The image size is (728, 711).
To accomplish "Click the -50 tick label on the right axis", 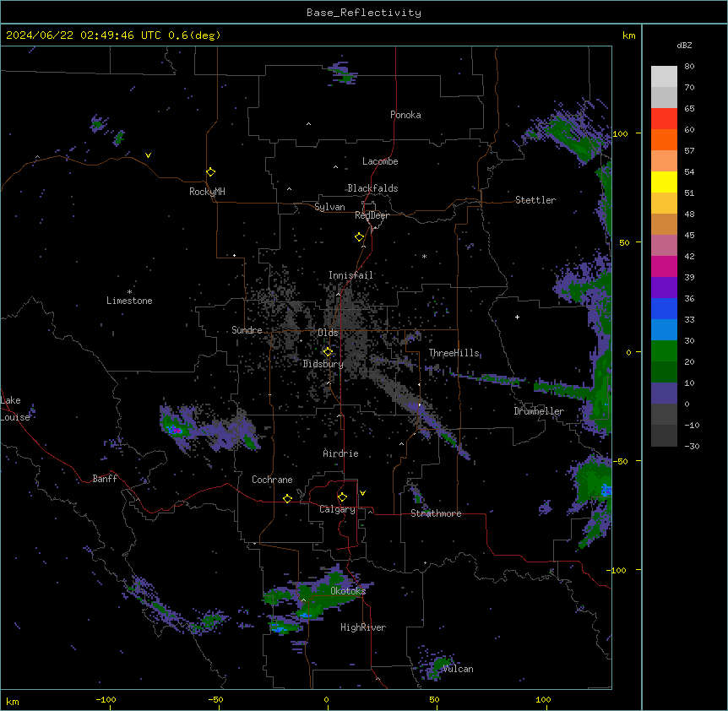I will [620, 461].
